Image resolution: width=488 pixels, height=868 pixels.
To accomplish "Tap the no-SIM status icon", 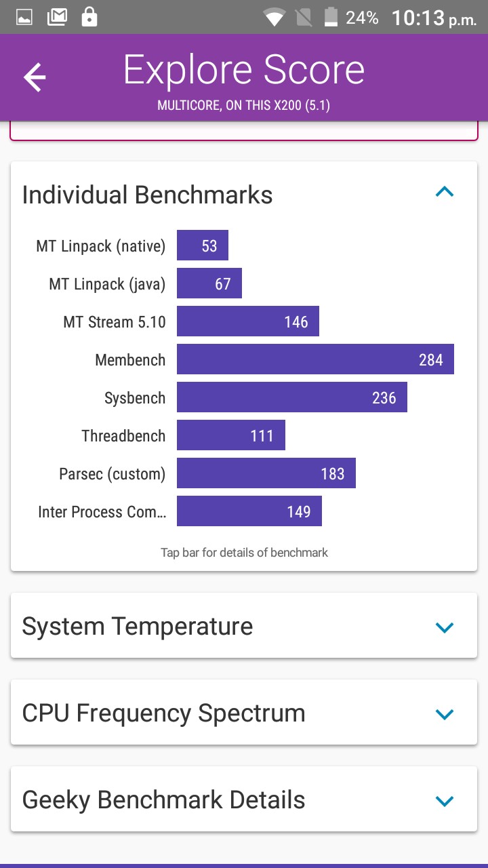I will [x=304, y=18].
